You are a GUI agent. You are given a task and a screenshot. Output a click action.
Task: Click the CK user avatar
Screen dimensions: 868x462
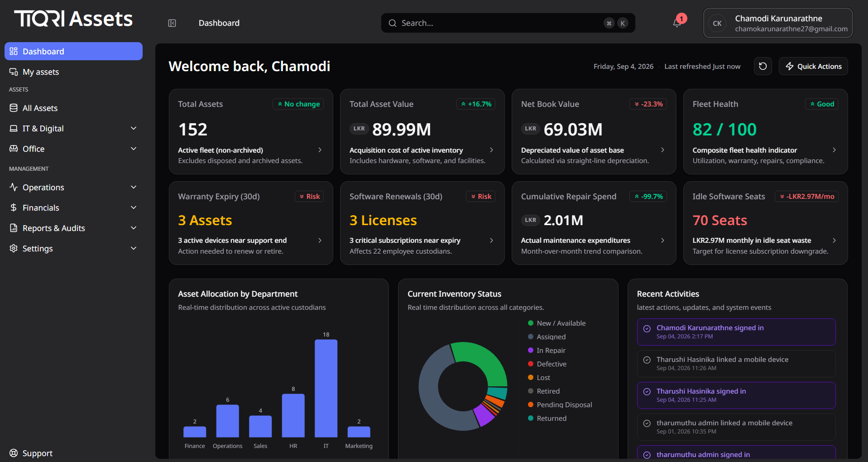click(717, 23)
